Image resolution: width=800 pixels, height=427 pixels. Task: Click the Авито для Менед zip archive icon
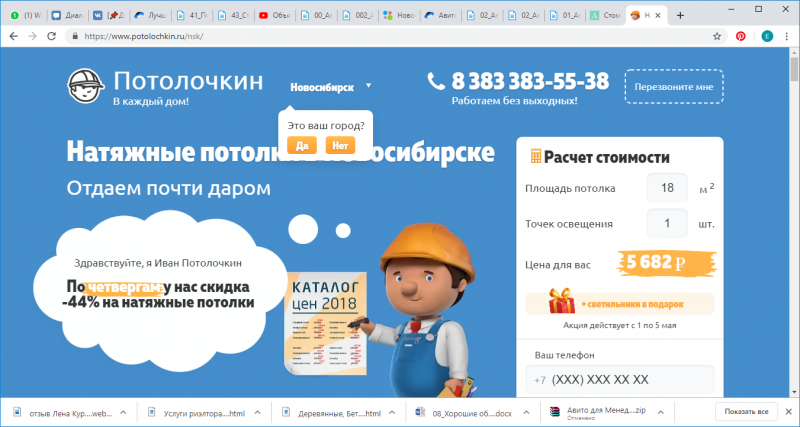click(555, 411)
